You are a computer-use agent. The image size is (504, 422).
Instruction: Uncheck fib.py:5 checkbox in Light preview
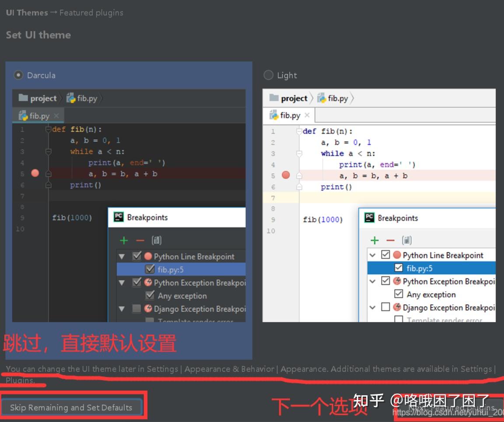pos(399,267)
